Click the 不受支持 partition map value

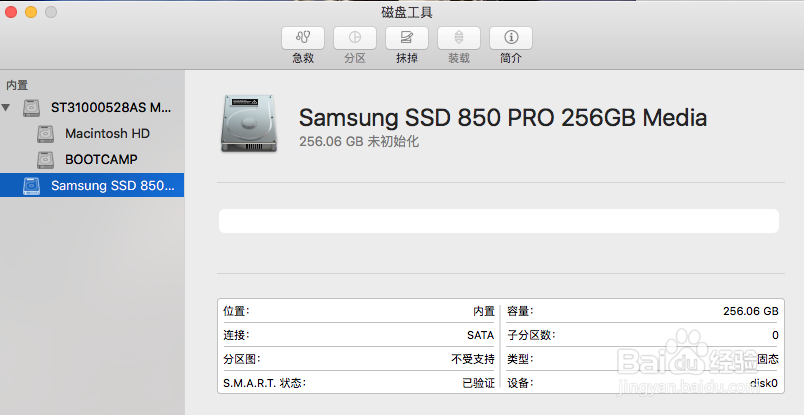[x=473, y=359]
